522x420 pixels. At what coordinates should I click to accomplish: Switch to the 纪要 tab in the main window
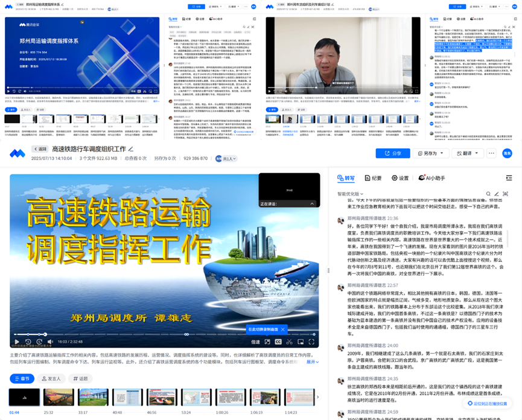tap(372, 178)
